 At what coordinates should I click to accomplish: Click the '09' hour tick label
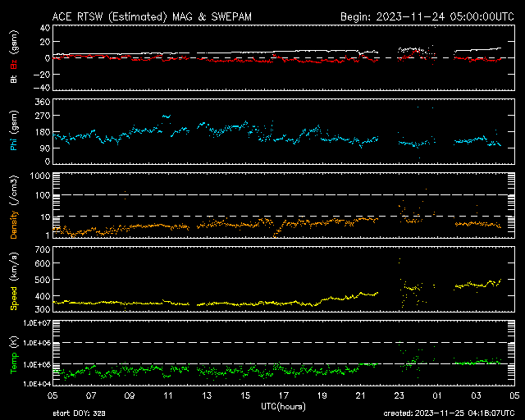(x=130, y=396)
